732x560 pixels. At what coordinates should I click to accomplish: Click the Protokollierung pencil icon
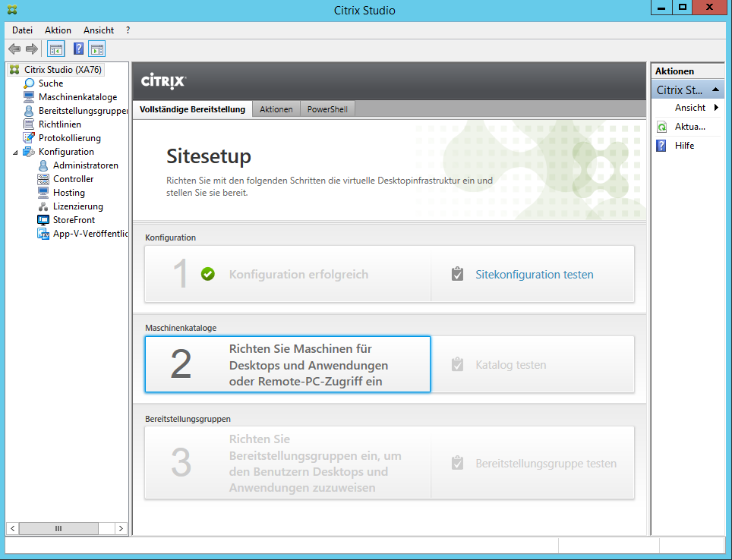[x=29, y=137]
